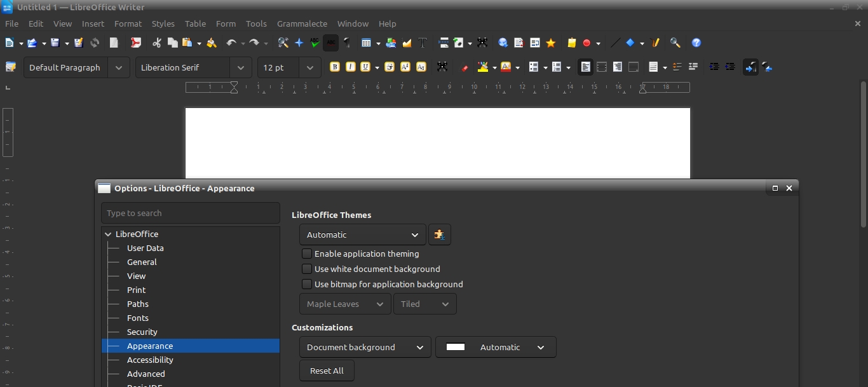
Task: Center the paragraph horizontally
Action: pos(602,67)
